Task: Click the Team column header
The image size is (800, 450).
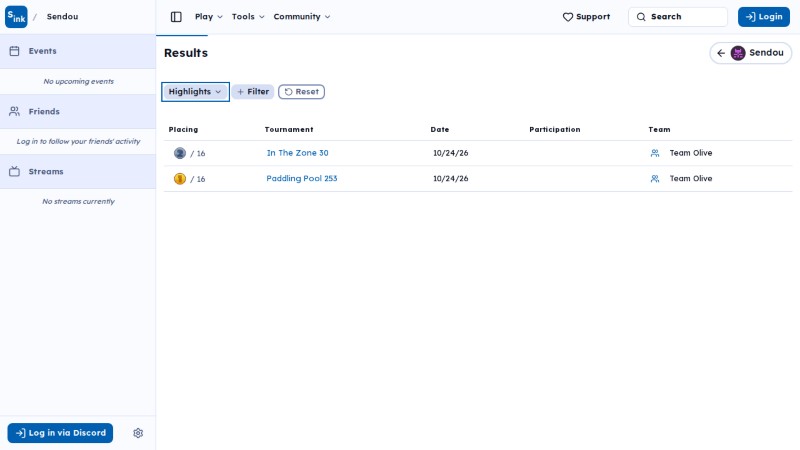Action: click(659, 130)
